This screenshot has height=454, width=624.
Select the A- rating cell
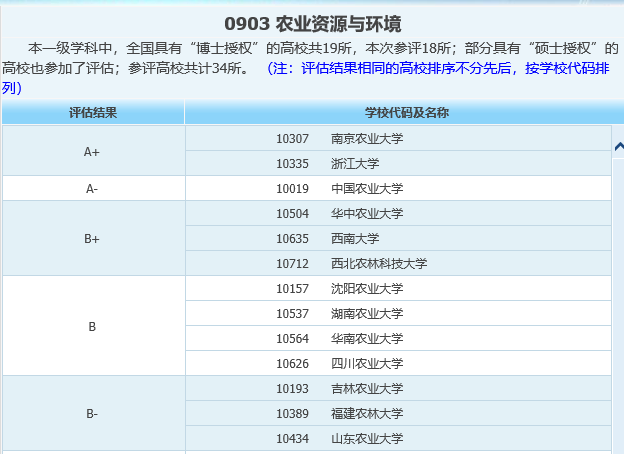click(94, 188)
